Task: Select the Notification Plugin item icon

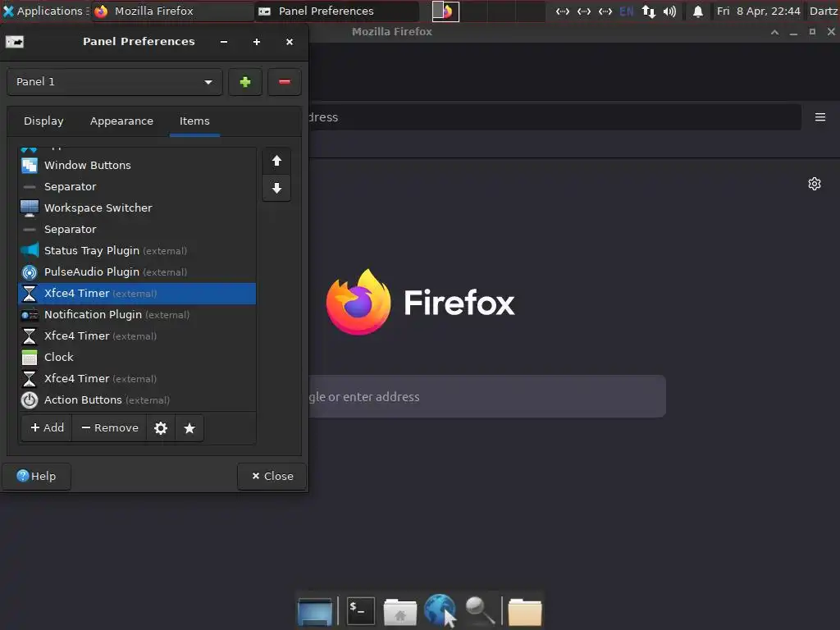Action: tap(30, 315)
